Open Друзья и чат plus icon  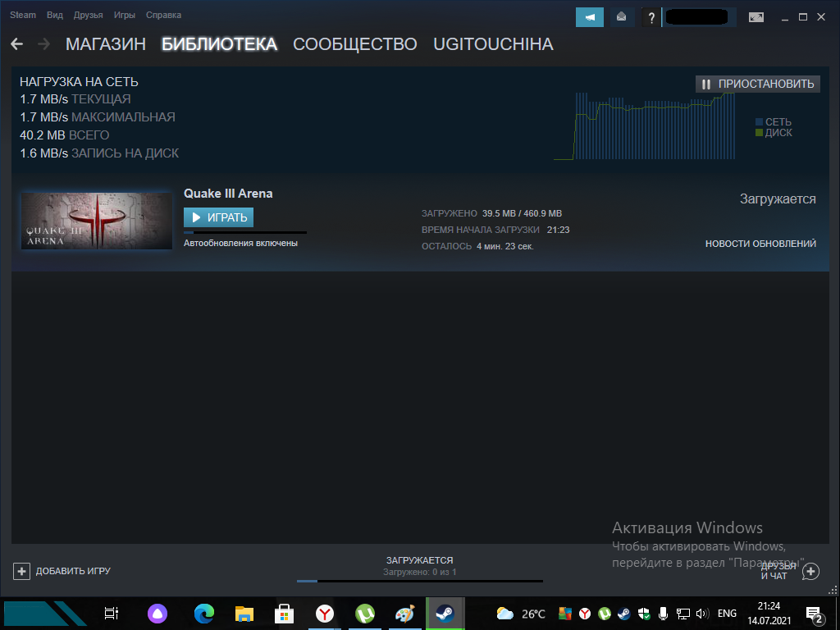(811, 571)
